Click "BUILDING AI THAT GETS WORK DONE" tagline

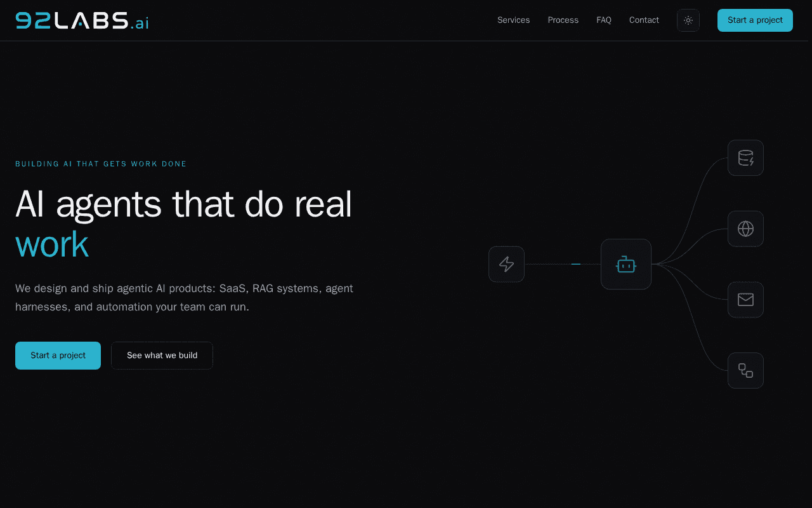click(101, 164)
